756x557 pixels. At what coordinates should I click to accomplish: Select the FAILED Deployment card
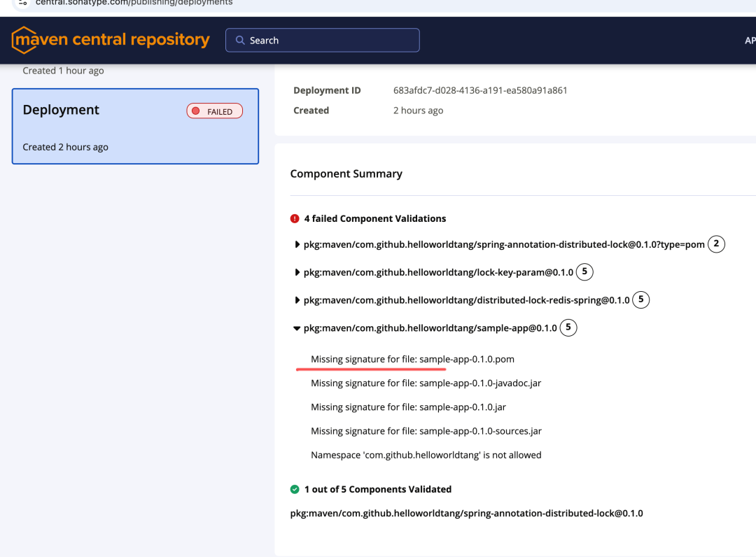tap(136, 126)
